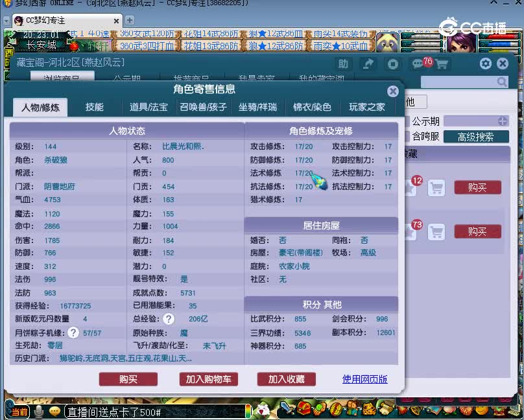Click the 加入购物车 button
Image resolution: width=524 pixels, height=420 pixels.
(209, 379)
